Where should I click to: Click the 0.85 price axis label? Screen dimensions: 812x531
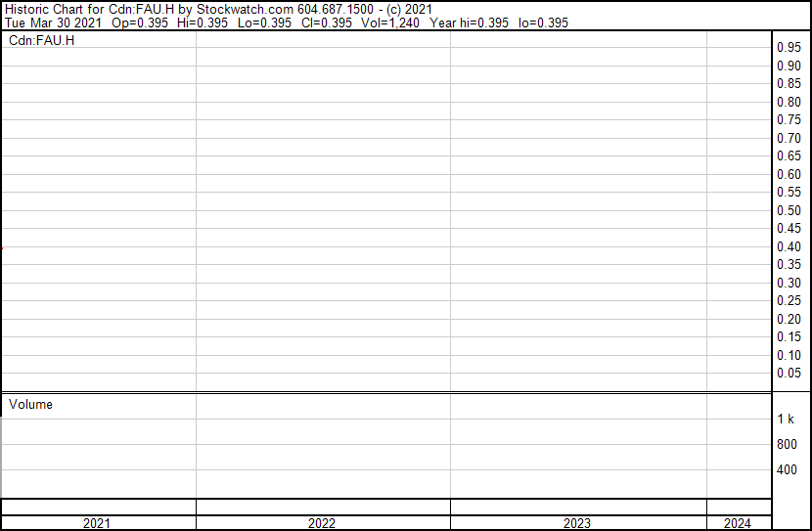(789, 83)
